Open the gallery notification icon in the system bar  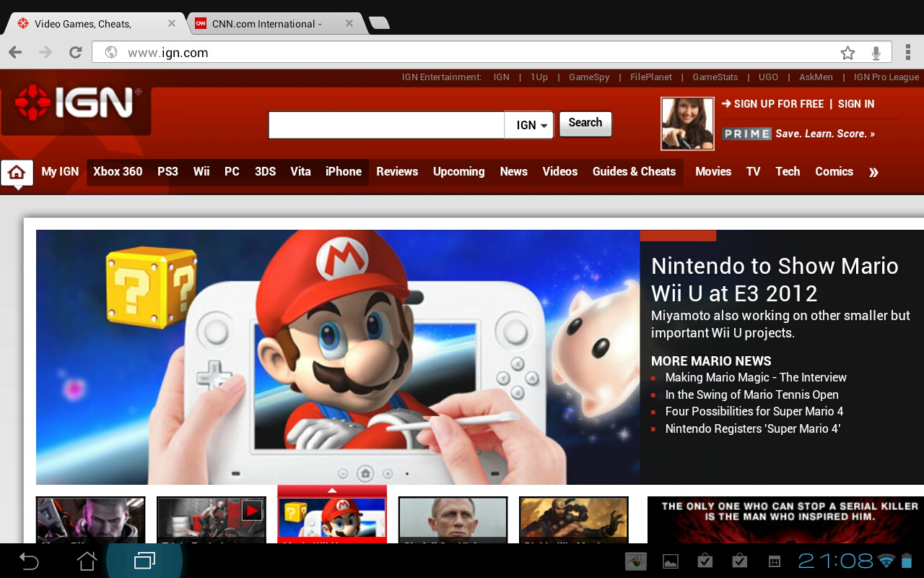671,561
